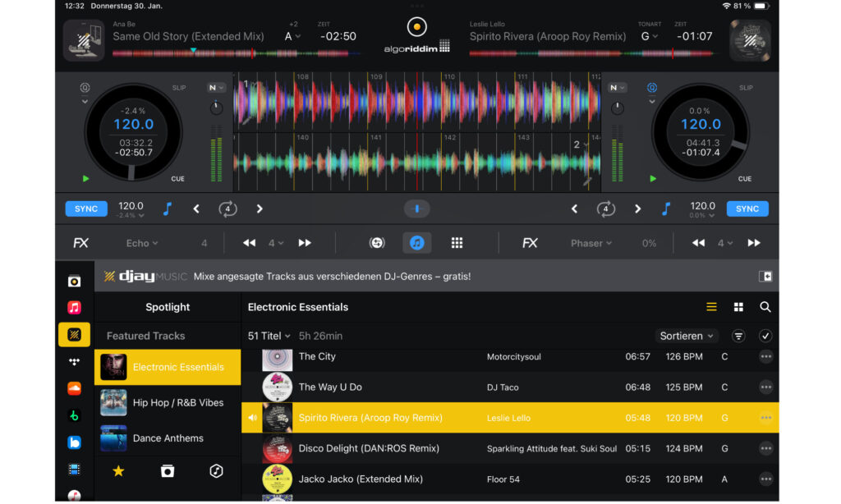
Task: Select track Disco Delight (DAN:ROS Remix)
Action: point(510,448)
